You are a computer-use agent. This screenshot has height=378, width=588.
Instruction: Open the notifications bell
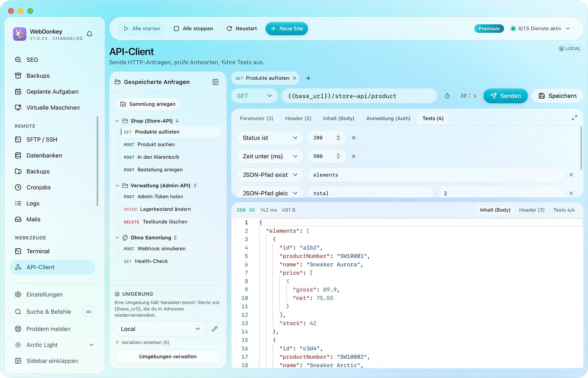point(89,34)
